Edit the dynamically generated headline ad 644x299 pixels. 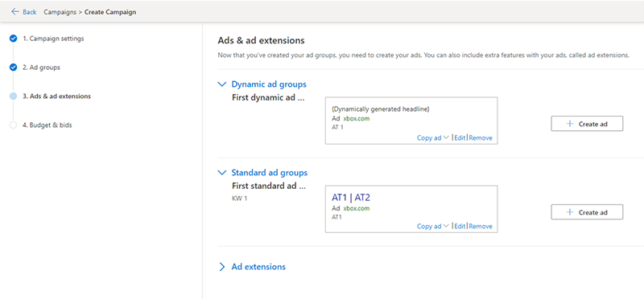(x=460, y=137)
